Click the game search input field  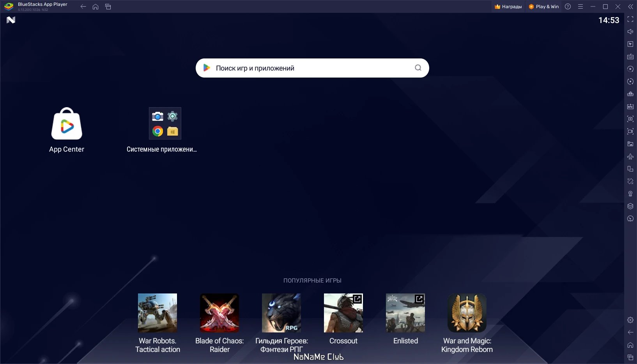click(312, 67)
